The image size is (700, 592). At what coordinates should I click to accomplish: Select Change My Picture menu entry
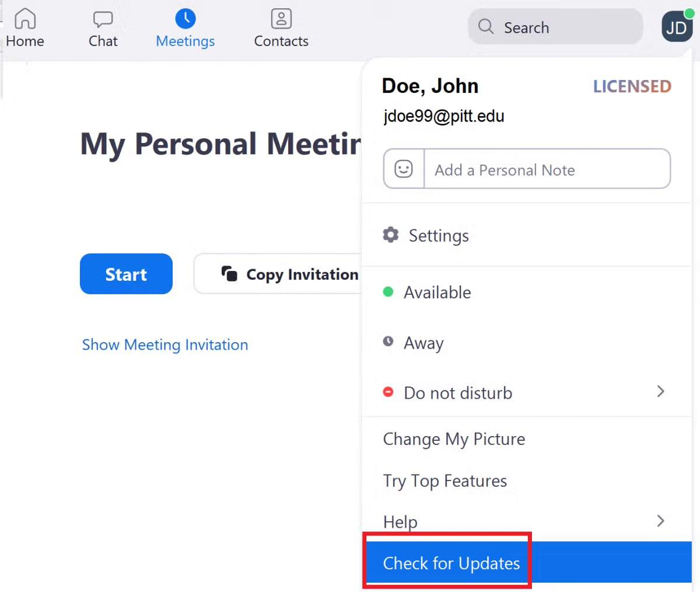[x=454, y=439]
